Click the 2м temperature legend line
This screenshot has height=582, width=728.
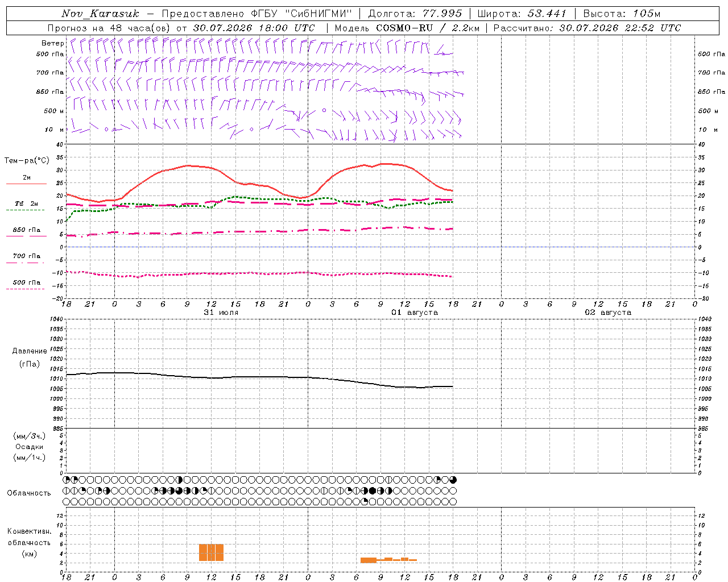(26, 180)
